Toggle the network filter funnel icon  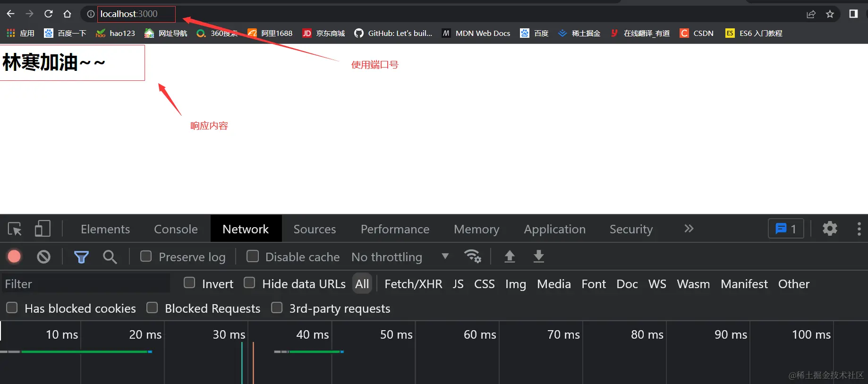click(x=81, y=256)
